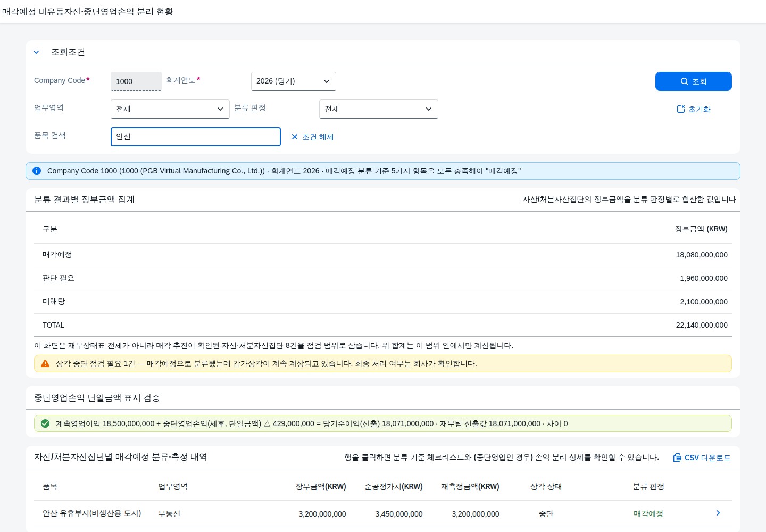
Task: Click the 판단 필요 summary row label
Action: coord(59,278)
